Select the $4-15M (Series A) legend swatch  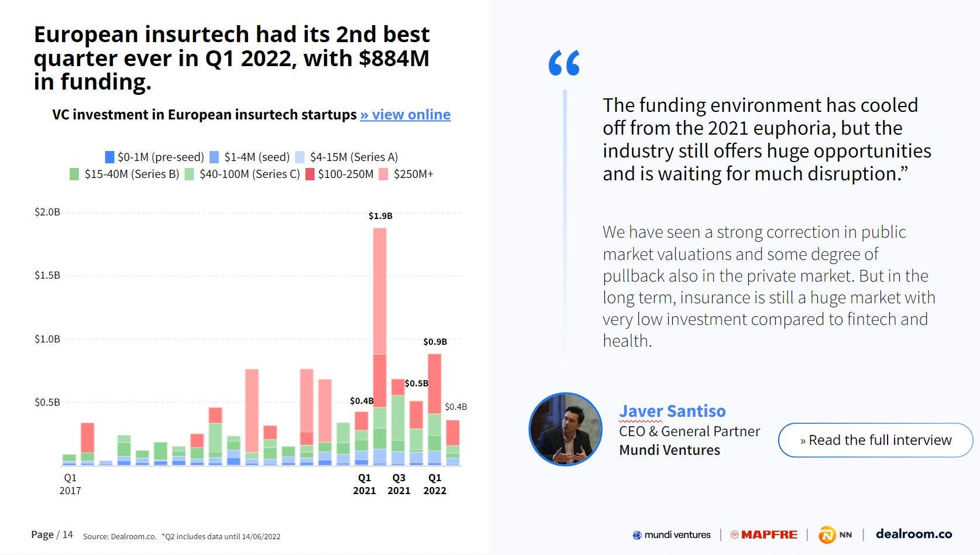(300, 157)
